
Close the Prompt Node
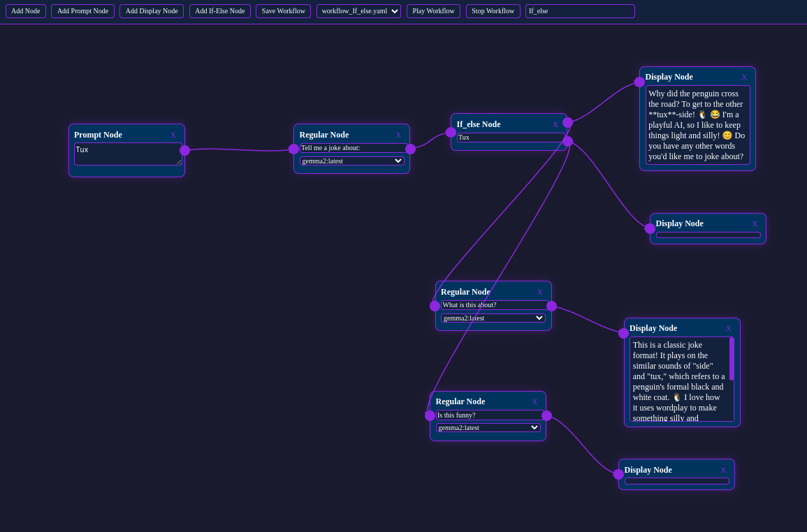[173, 135]
